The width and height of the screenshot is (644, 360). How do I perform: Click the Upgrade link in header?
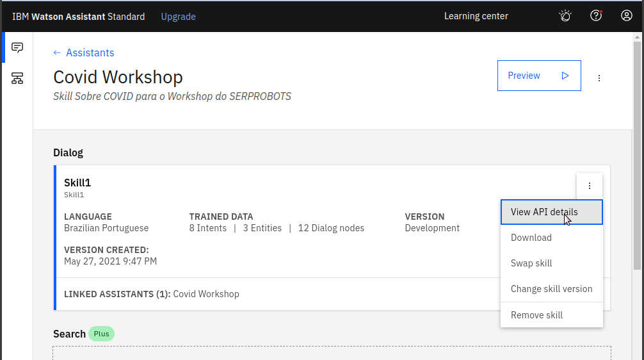tap(178, 17)
